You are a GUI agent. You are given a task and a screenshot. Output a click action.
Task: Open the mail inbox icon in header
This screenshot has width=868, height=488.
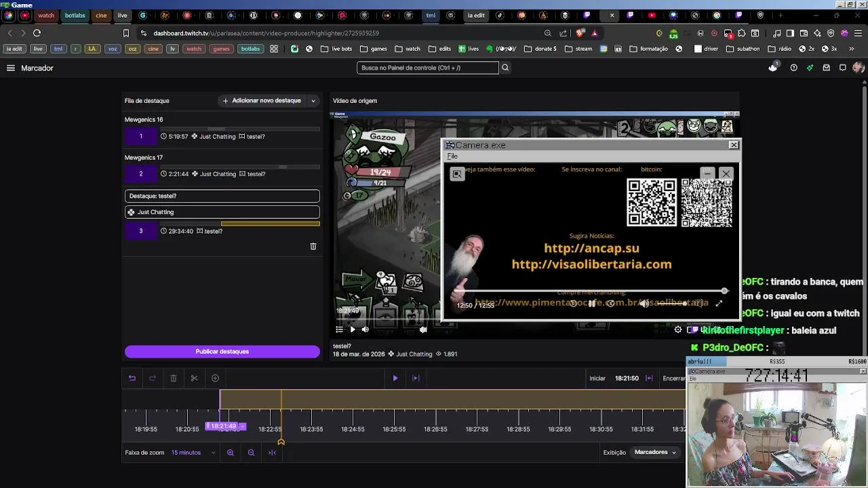coord(826,68)
